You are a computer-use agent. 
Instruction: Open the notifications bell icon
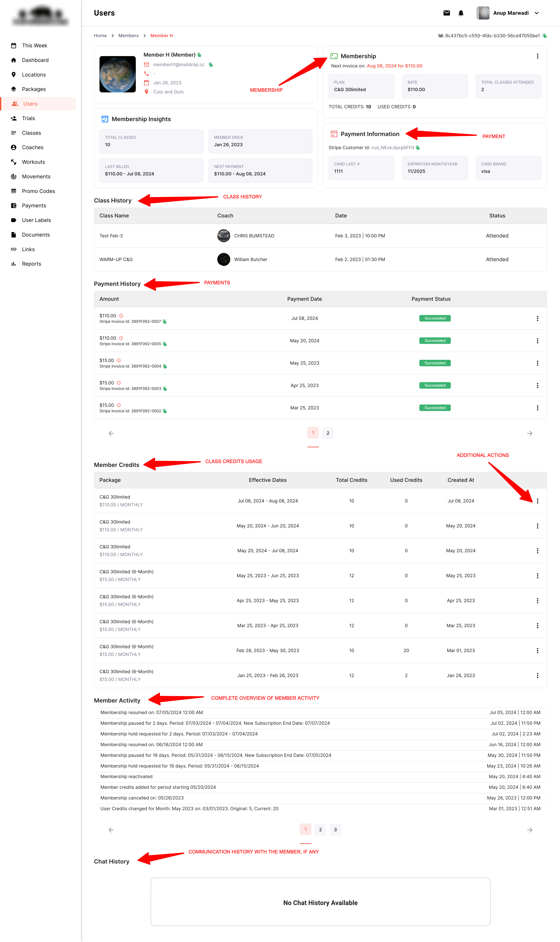tap(461, 13)
